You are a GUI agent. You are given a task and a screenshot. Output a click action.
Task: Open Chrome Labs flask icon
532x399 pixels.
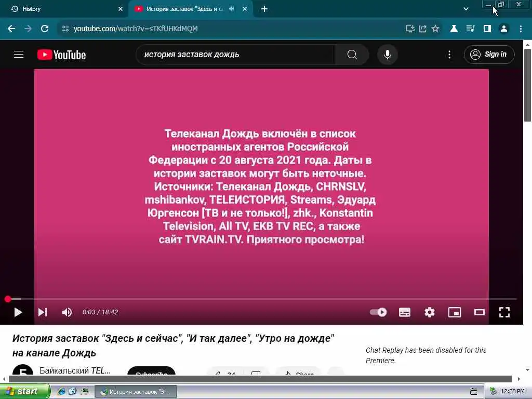(x=454, y=29)
